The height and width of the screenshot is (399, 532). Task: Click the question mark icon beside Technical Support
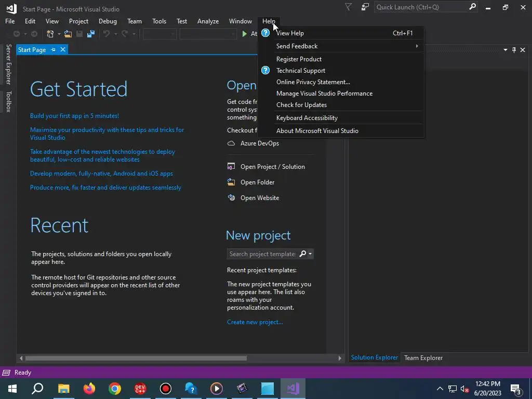point(265,70)
